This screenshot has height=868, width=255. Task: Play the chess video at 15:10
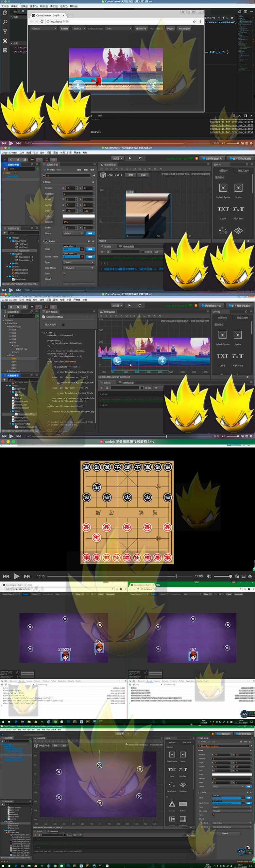click(x=16, y=576)
